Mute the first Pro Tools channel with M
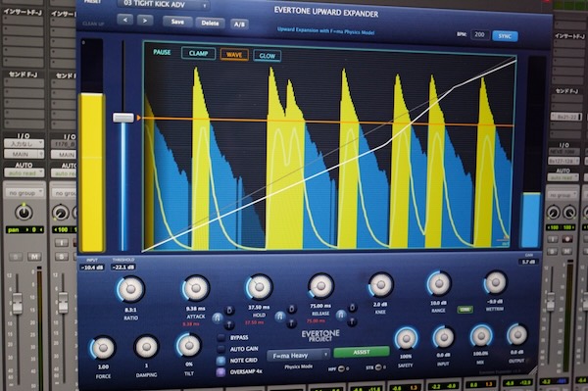Viewport: 588px width, 391px height. pyautogui.click(x=34, y=257)
